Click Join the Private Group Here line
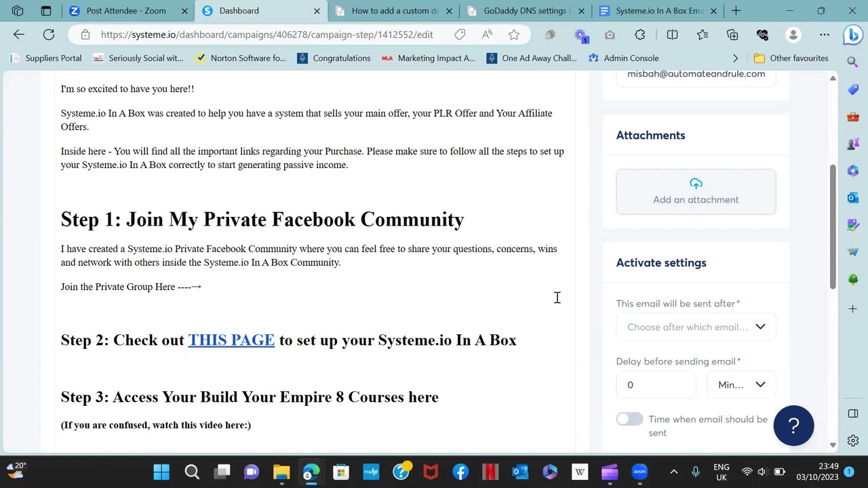 (131, 287)
